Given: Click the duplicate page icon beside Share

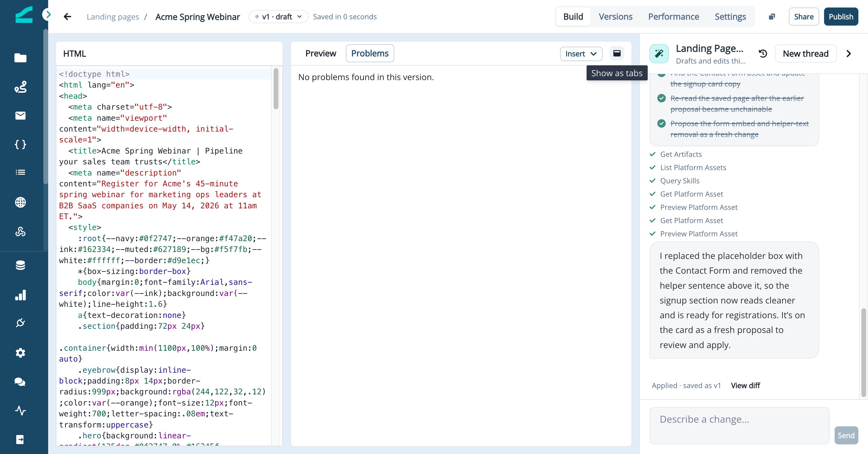Looking at the screenshot, I should tap(772, 17).
